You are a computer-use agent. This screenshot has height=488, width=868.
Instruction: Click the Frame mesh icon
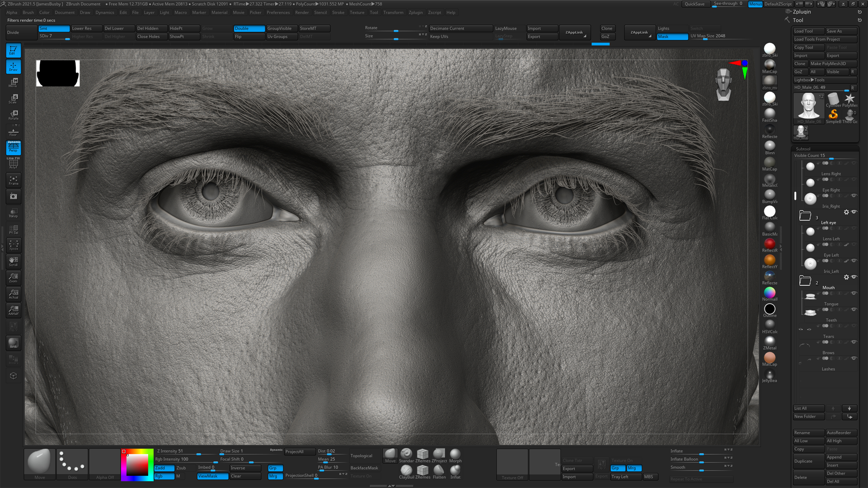[x=13, y=180]
